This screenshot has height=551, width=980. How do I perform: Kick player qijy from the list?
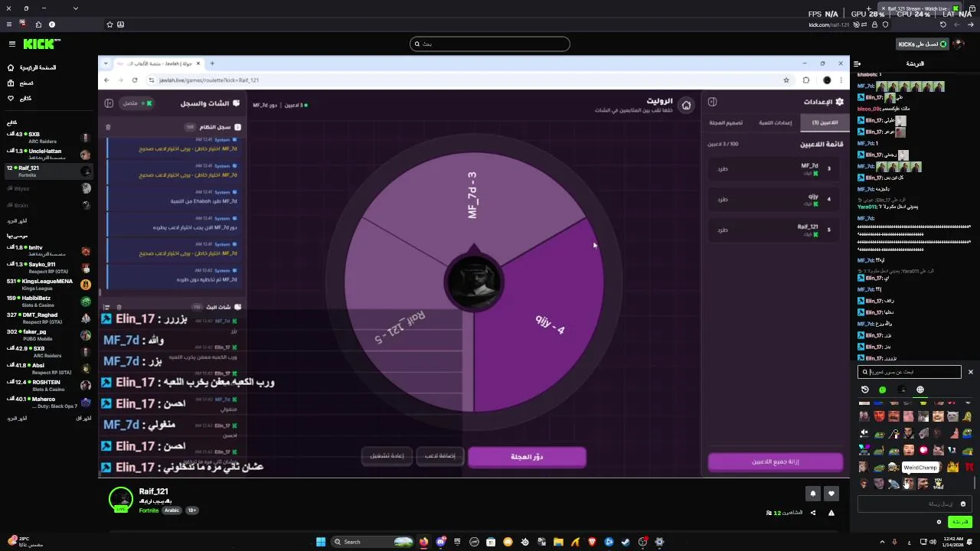[x=723, y=199]
